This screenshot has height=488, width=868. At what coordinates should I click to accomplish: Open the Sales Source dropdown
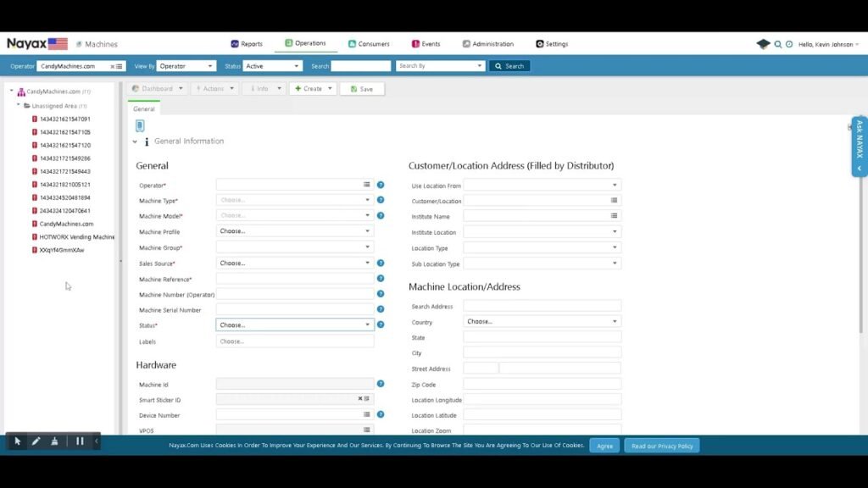click(x=294, y=263)
